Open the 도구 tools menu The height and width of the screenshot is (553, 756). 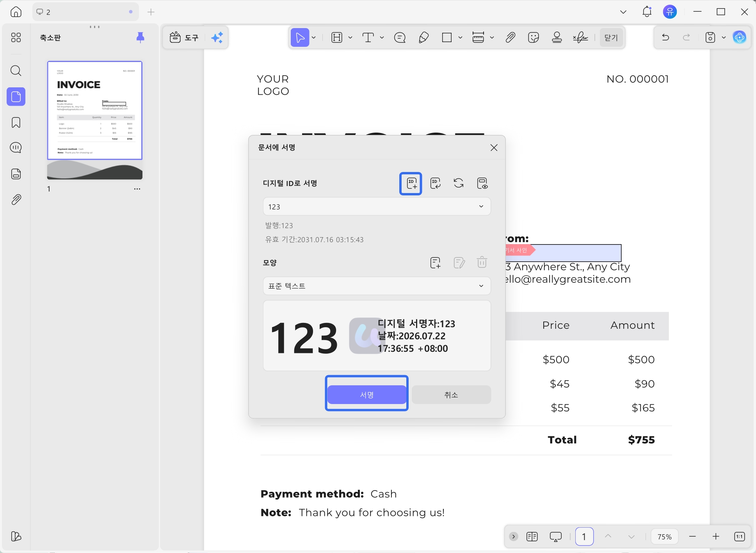coord(184,37)
